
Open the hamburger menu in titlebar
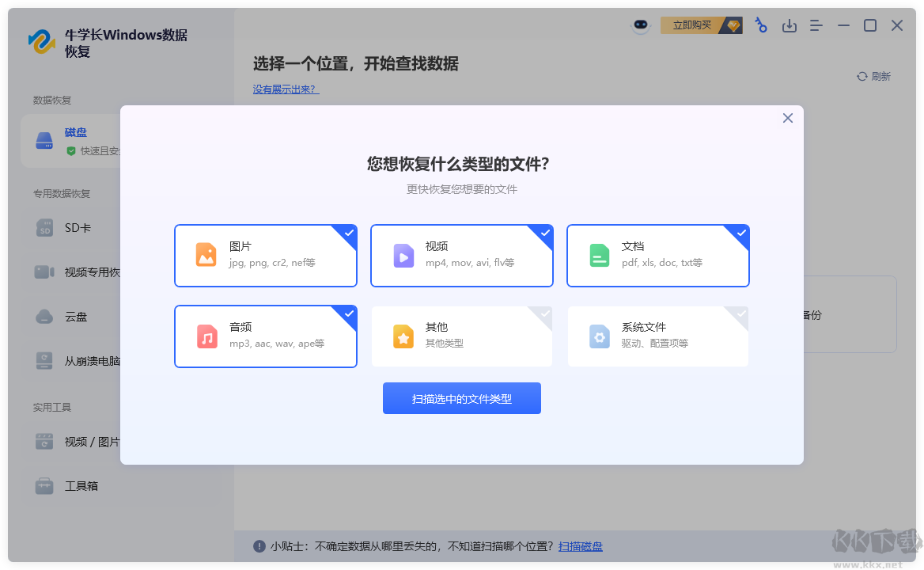(816, 25)
